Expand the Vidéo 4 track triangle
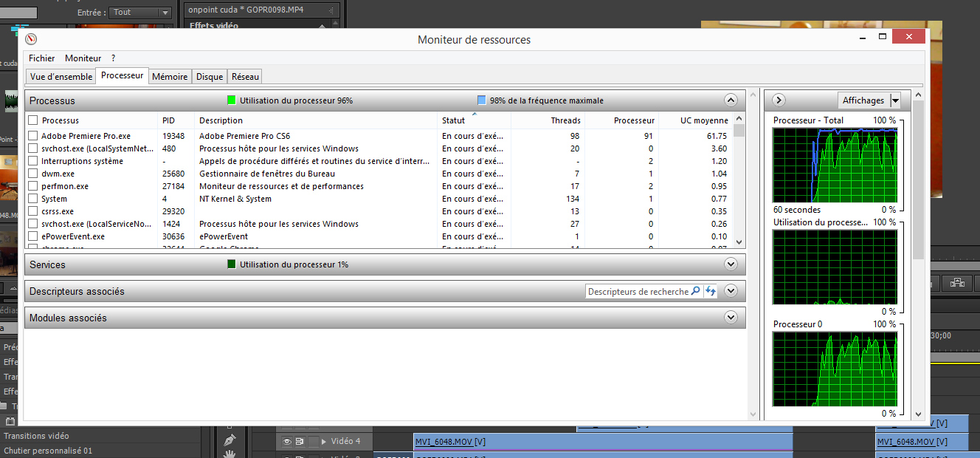Viewport: 980px width, 458px height. (323, 442)
